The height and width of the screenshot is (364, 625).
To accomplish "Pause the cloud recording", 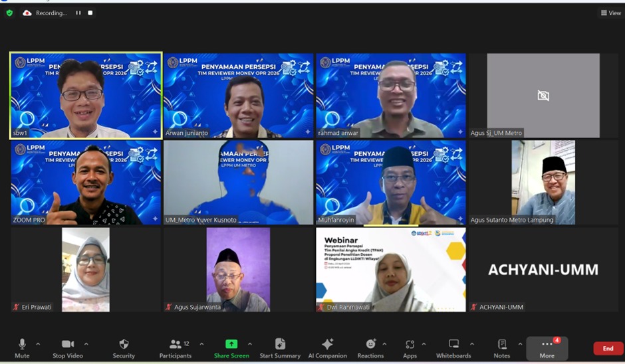I will pos(78,13).
